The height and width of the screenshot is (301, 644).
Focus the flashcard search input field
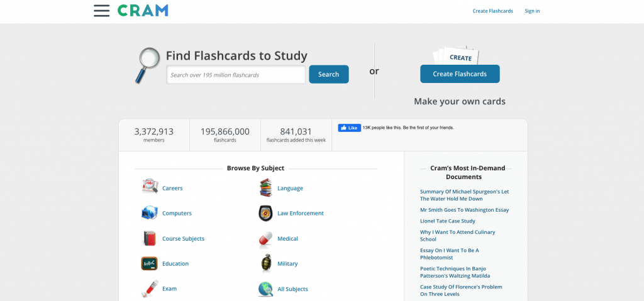click(236, 75)
